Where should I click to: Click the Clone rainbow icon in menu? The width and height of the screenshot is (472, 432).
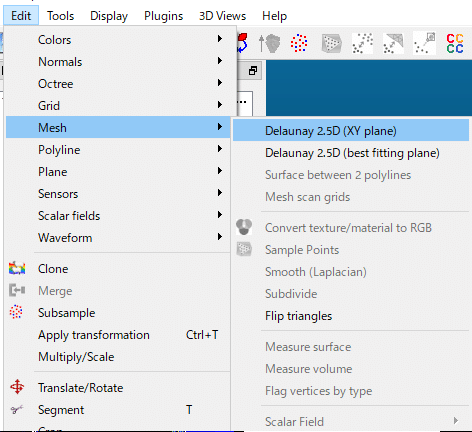coord(17,268)
